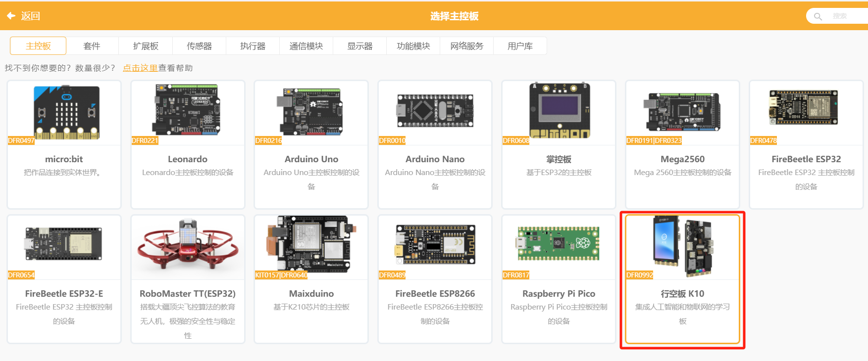Switch to the 显示器 tab
Screen dimensions: 868x361
click(359, 46)
